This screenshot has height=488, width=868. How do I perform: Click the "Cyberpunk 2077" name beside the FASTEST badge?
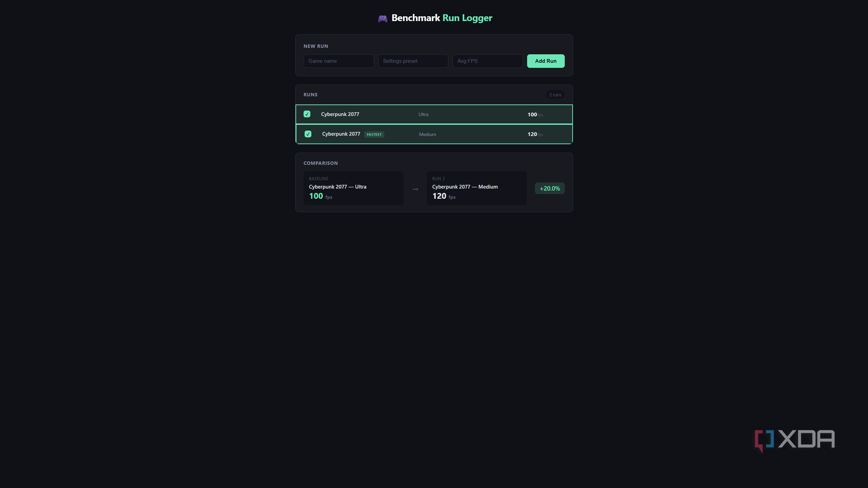341,134
